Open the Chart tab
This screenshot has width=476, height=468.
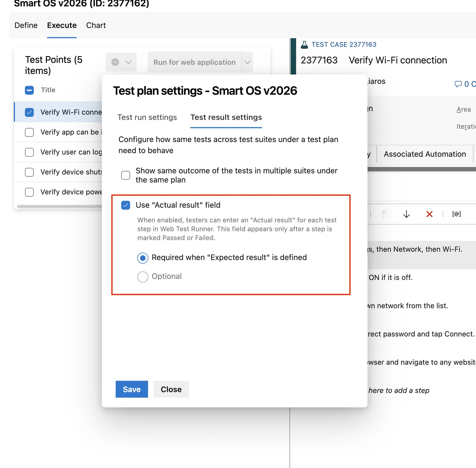(x=96, y=25)
